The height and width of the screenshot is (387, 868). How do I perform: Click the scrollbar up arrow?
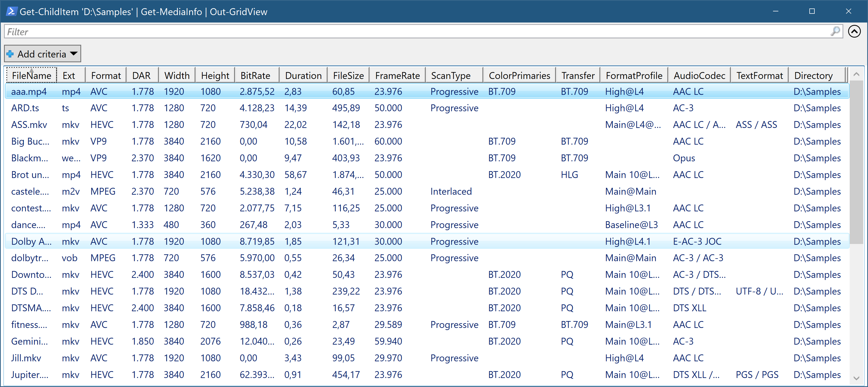pos(856,74)
